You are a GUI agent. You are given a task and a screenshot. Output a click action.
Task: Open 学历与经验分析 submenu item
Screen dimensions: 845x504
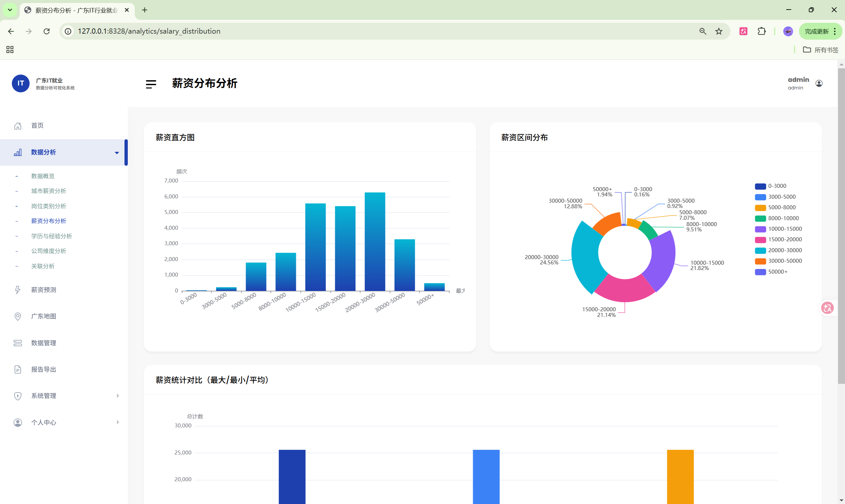(x=51, y=236)
